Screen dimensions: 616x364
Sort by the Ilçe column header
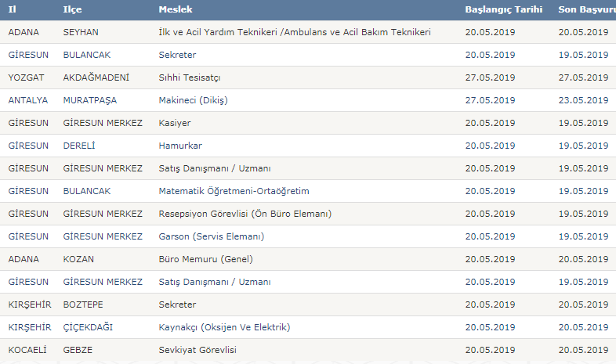72,9
